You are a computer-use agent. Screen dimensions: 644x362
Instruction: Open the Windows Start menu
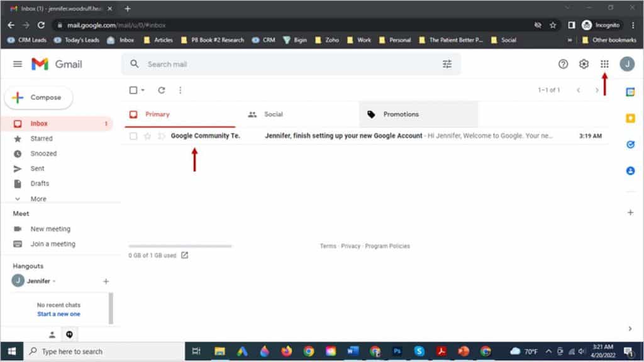tap(12, 351)
